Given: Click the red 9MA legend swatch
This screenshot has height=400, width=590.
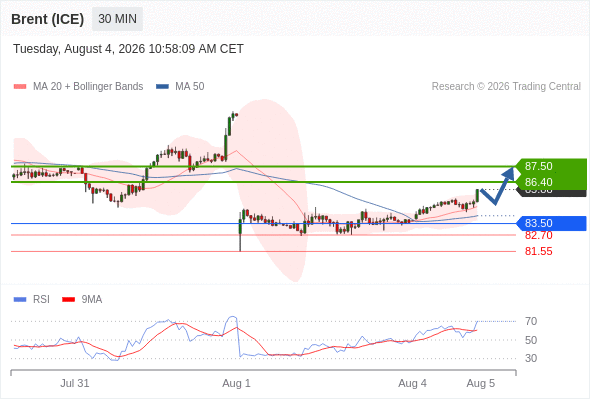Looking at the screenshot, I should (68, 300).
